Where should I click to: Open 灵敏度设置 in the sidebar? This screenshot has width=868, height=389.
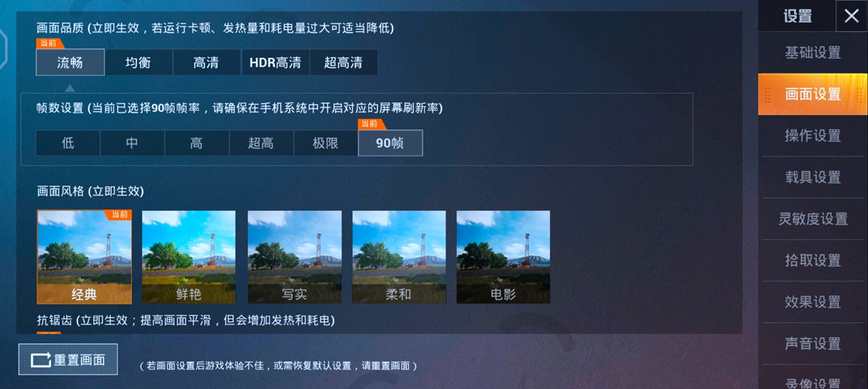[x=813, y=220]
